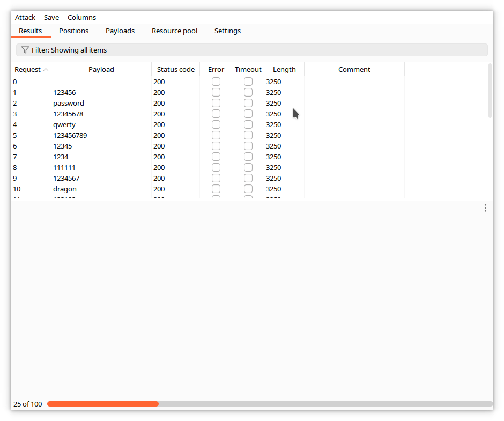Toggle Error checkbox for request 0
Screen dimensions: 504x421
click(x=216, y=82)
